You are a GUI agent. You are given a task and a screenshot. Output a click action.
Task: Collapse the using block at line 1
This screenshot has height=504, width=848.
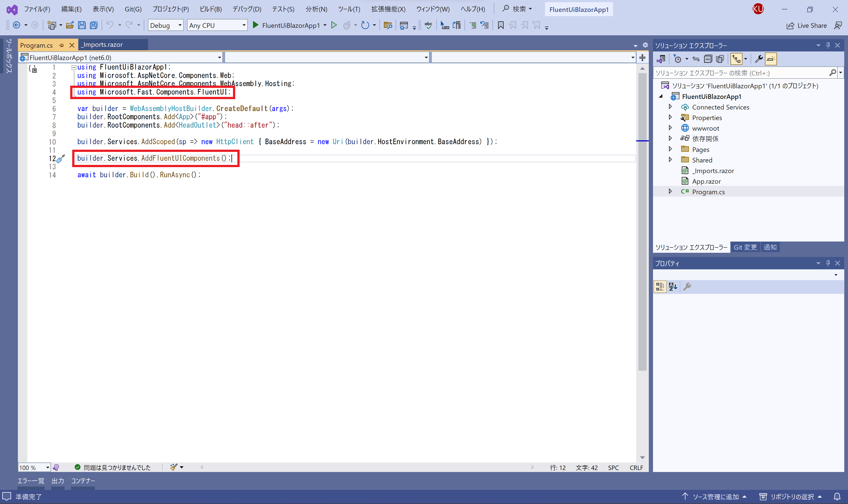pos(74,67)
